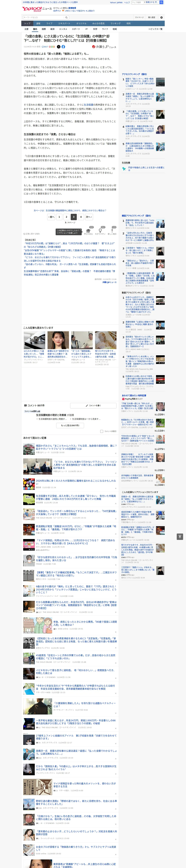
Task: Click the comment count icon 807 under the headline
Action: coord(45,47)
